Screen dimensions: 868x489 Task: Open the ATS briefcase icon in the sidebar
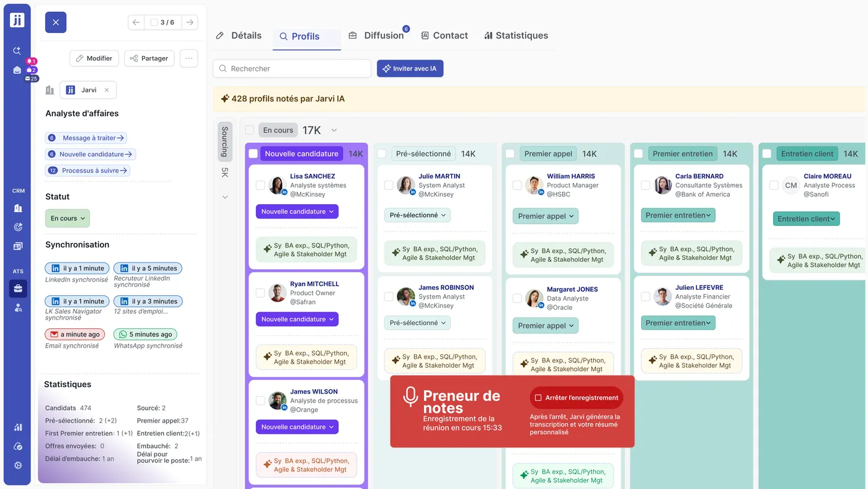18,288
